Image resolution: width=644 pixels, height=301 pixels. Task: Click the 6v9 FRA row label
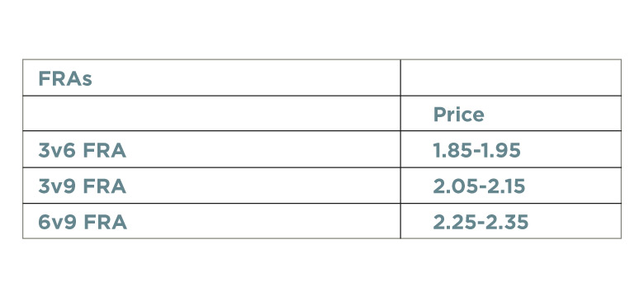(x=83, y=223)
